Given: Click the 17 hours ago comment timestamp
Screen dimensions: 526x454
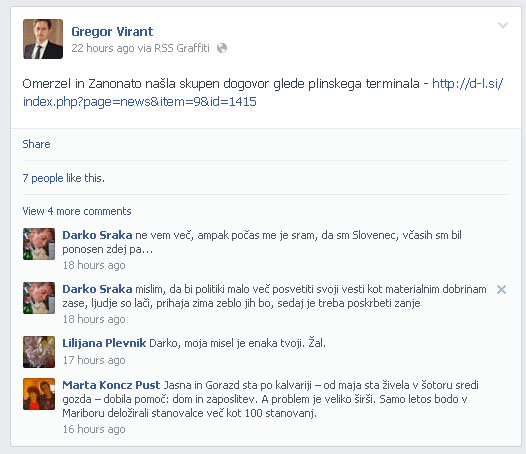Looking at the screenshot, I should [94, 360].
